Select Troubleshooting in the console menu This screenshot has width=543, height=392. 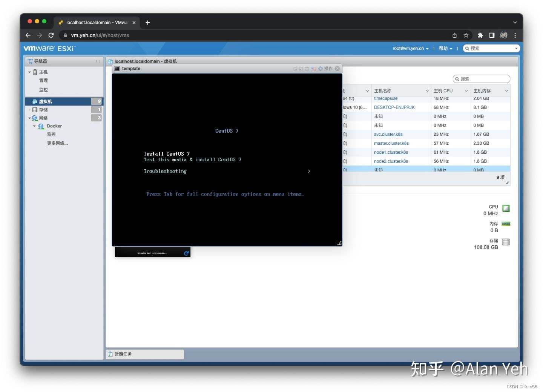point(165,171)
